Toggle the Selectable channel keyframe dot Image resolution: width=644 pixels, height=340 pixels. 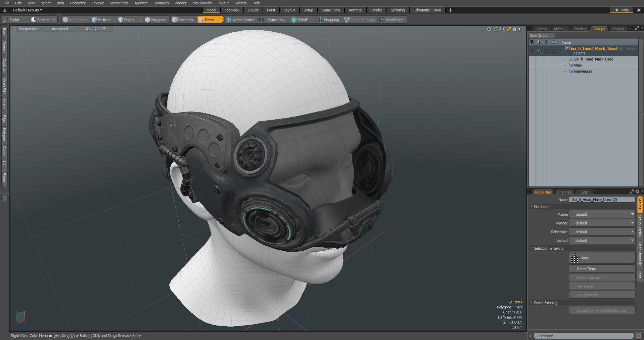pos(571,232)
